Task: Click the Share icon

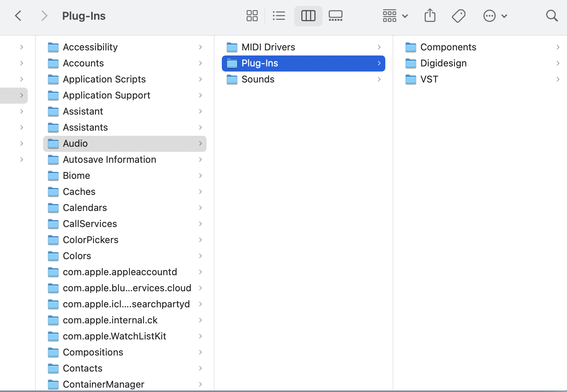Action: (x=430, y=16)
